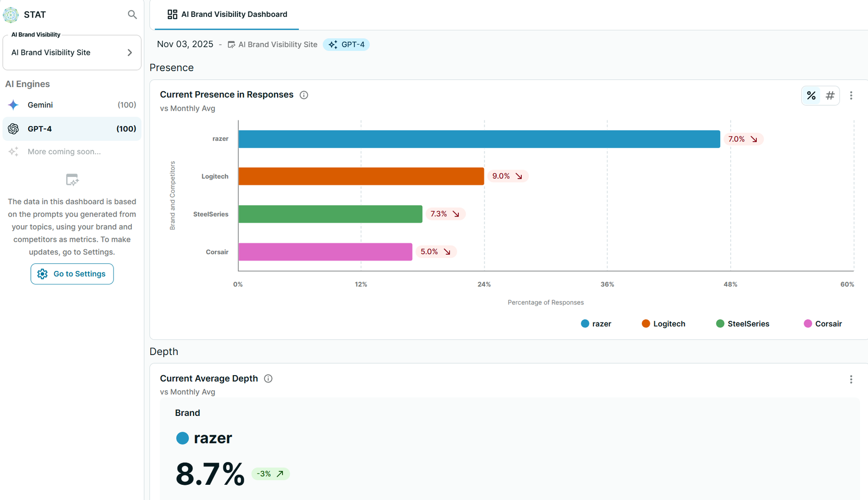Show info for Current Presence in Responses

click(304, 95)
